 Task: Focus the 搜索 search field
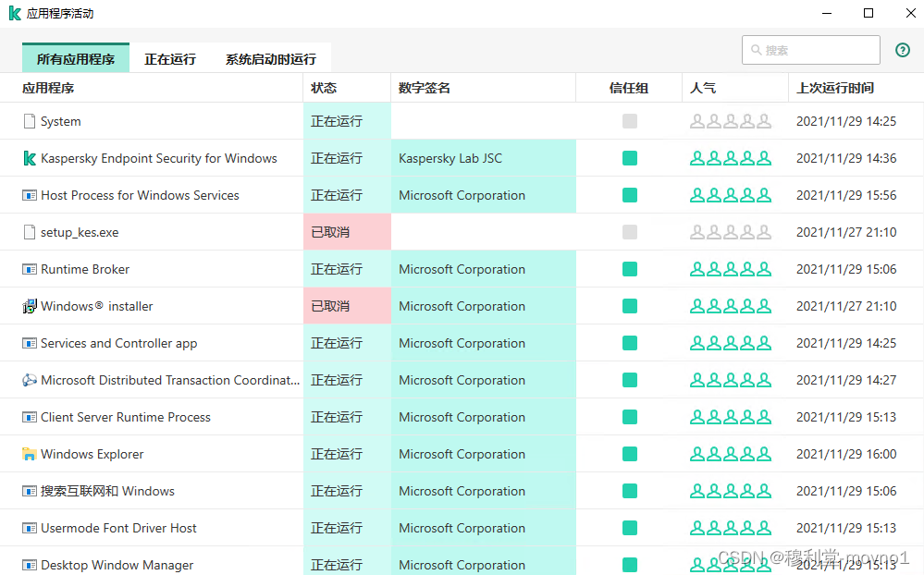click(x=811, y=50)
